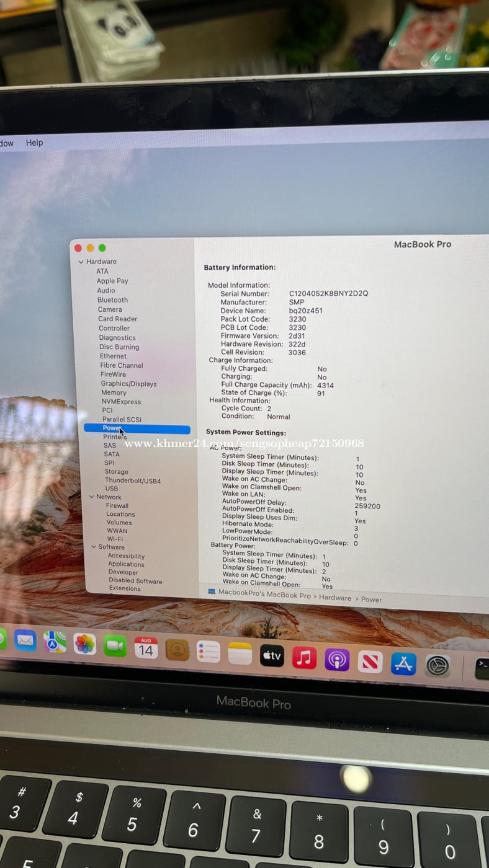This screenshot has width=489, height=868.
Task: Select Camera in the Hardware list
Action: [110, 309]
